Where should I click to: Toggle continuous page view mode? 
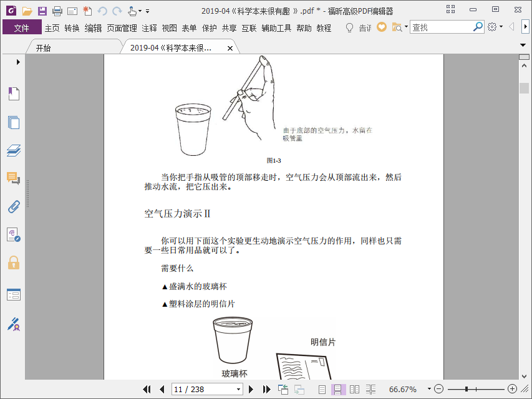[x=338, y=389]
